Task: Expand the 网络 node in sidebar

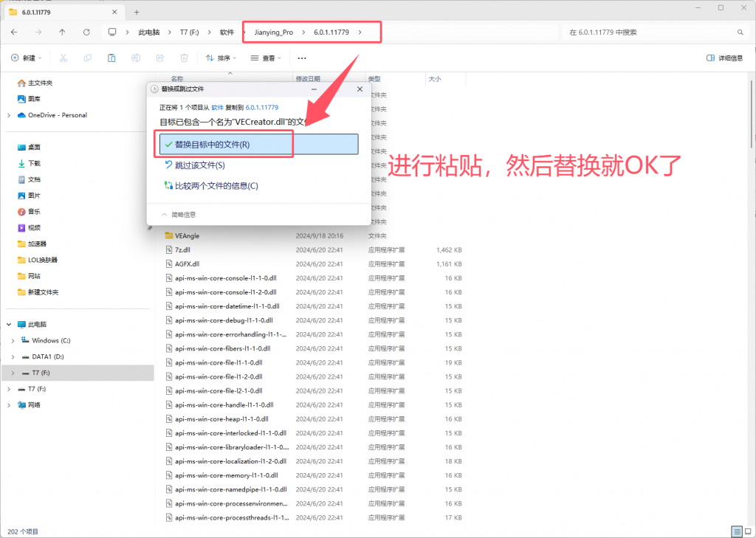Action: (9, 405)
